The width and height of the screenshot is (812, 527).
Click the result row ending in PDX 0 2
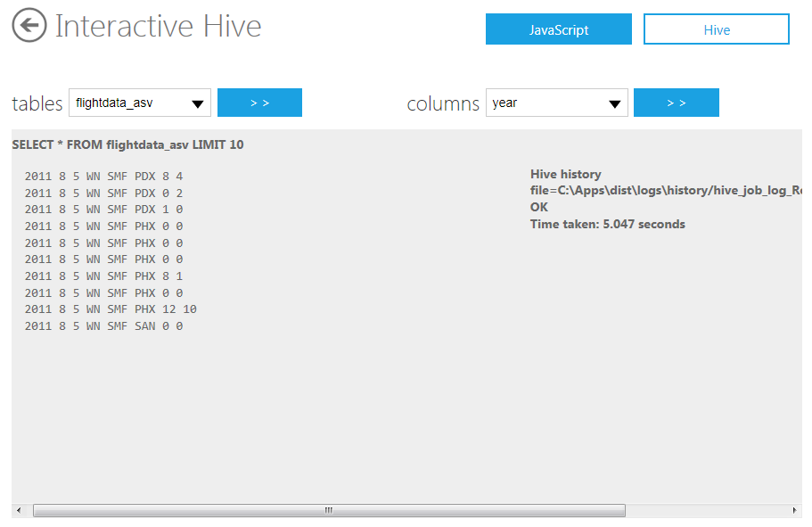(103, 194)
